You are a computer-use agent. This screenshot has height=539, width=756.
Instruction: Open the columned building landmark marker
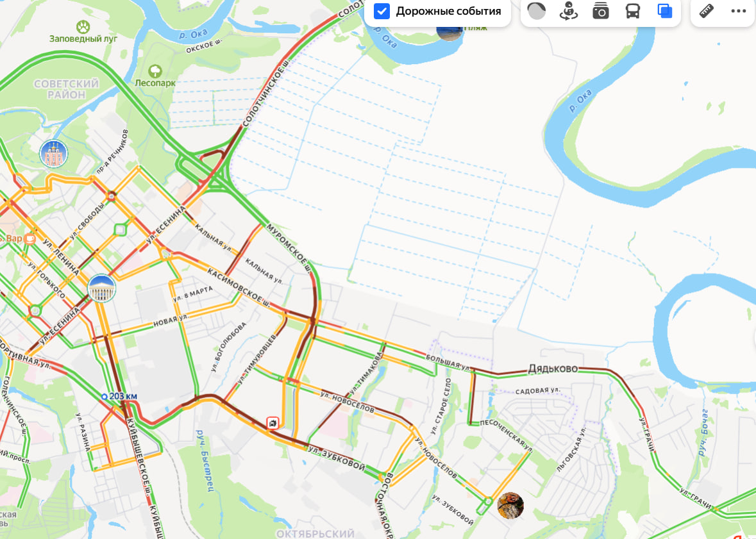[101, 288]
